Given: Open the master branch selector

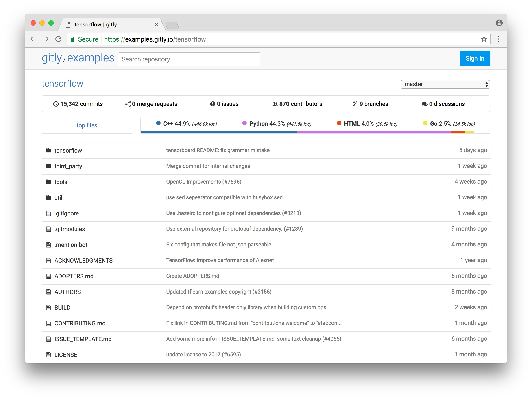Looking at the screenshot, I should click(x=445, y=84).
